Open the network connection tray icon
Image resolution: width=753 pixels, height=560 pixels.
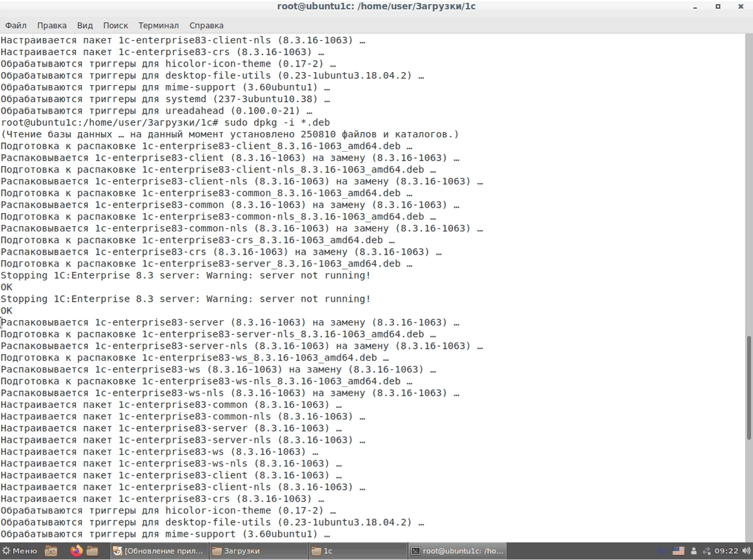pyautogui.click(x=707, y=551)
